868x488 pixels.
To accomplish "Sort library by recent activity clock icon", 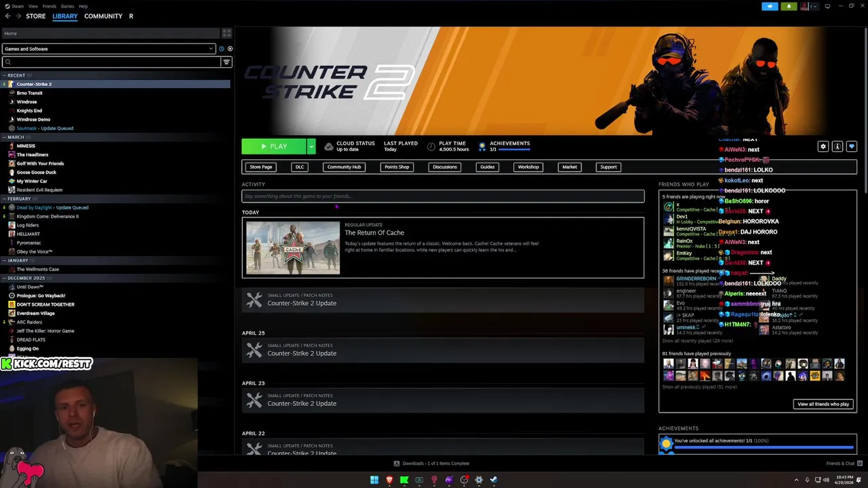I will 221,49.
